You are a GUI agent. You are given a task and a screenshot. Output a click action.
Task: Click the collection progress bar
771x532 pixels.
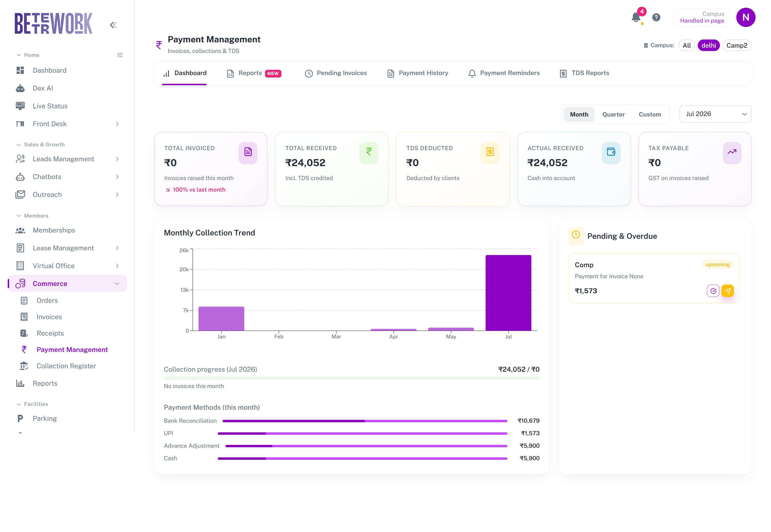point(351,378)
